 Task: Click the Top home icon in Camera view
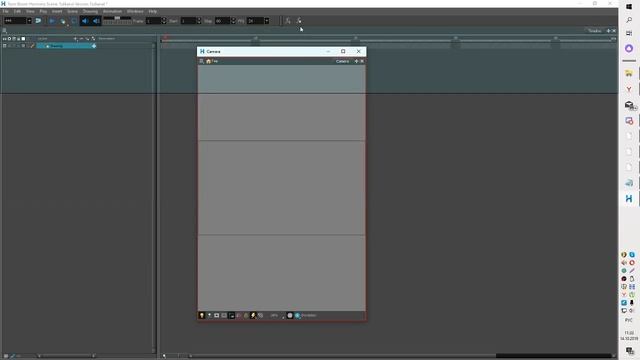tap(209, 61)
